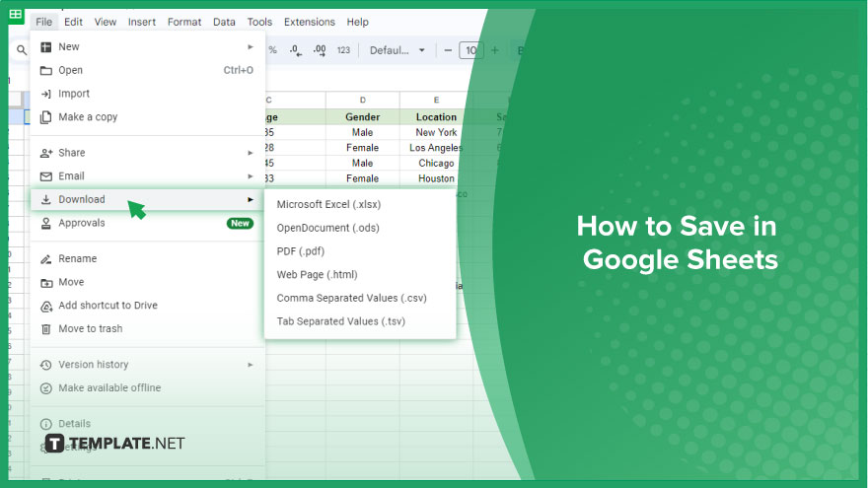
Task: Decrease font size with minus button
Action: (448, 50)
